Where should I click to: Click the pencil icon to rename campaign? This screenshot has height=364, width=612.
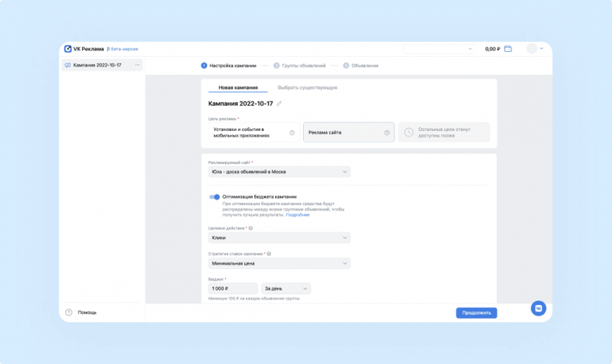(279, 104)
